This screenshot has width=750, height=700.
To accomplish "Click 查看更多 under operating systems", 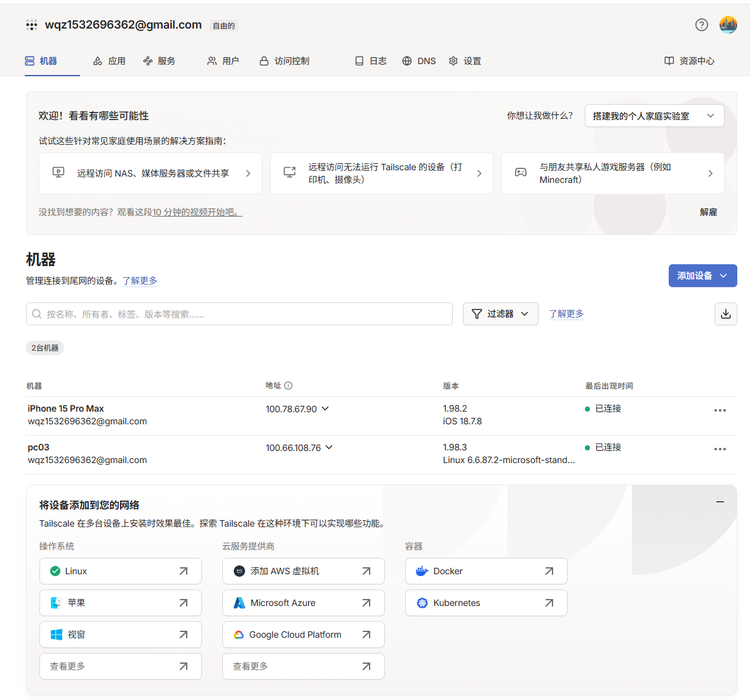I will pyautogui.click(x=121, y=666).
